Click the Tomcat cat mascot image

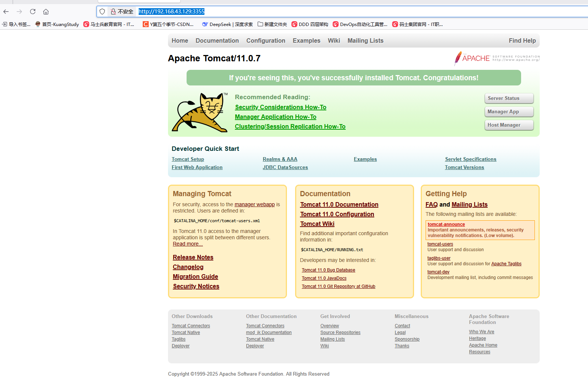pyautogui.click(x=200, y=112)
